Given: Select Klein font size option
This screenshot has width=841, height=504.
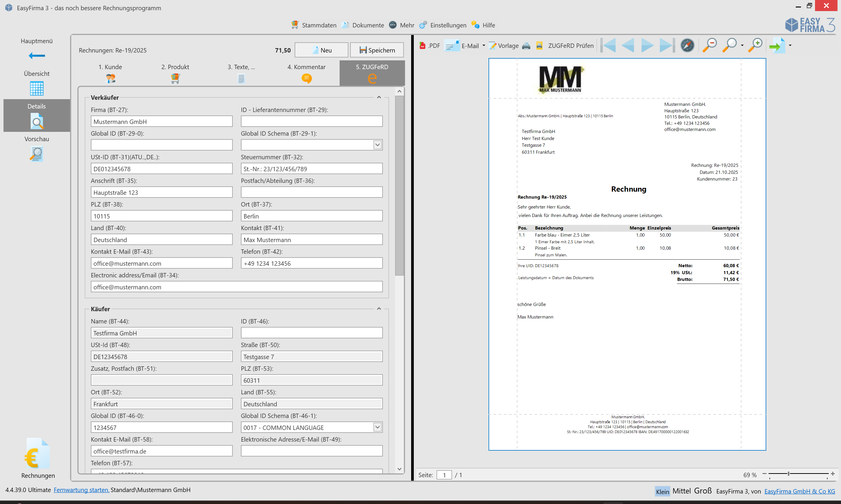Looking at the screenshot, I should [662, 491].
